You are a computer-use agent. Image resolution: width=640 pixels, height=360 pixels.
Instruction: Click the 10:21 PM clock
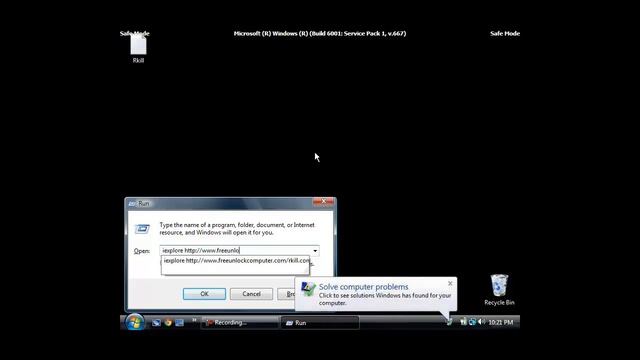click(x=500, y=322)
